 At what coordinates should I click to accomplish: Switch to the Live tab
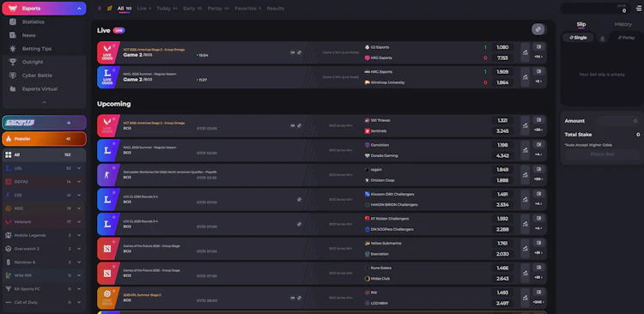pos(143,9)
